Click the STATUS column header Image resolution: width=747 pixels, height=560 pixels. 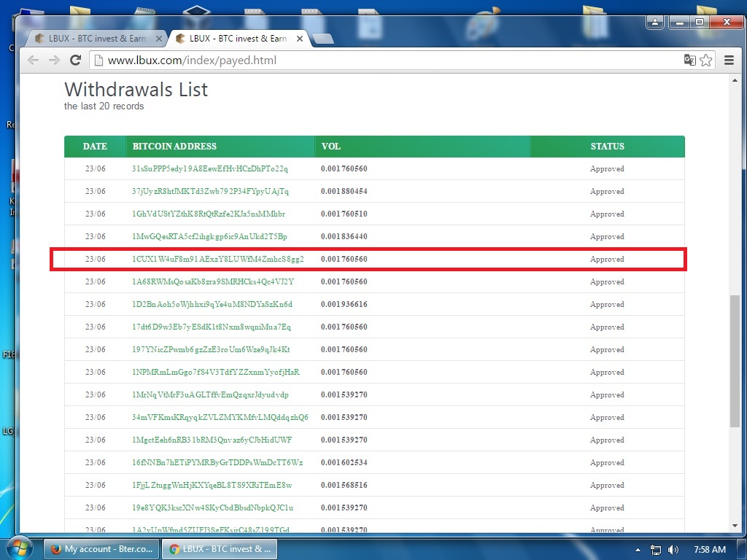click(x=607, y=146)
